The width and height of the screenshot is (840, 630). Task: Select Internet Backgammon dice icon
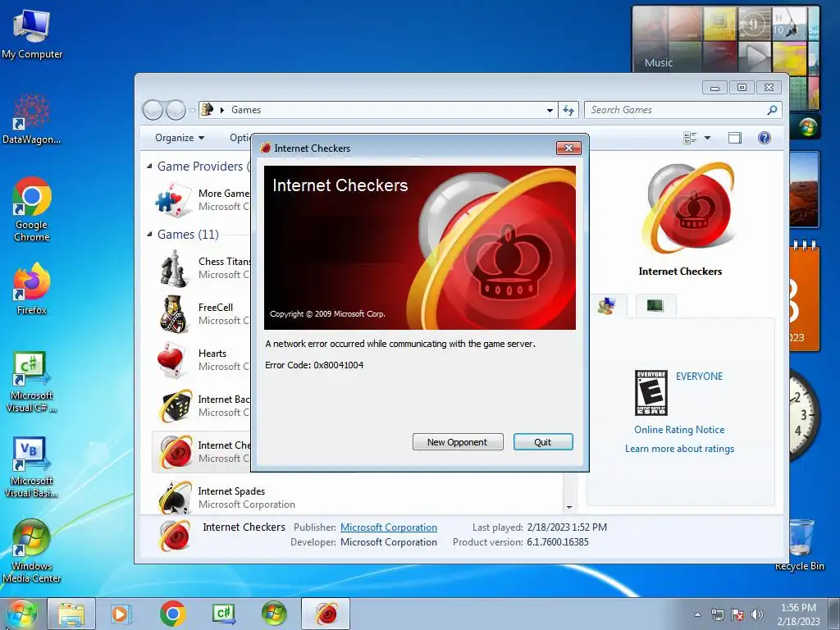point(176,405)
